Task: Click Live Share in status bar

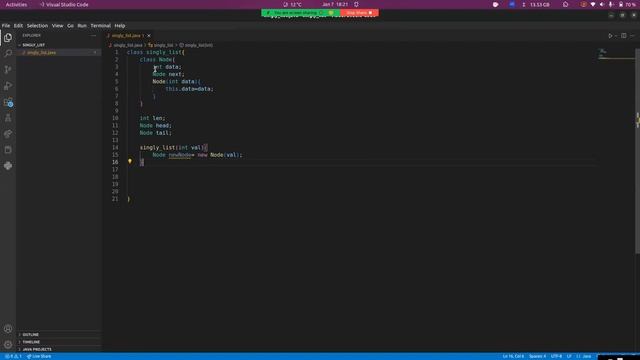Action: [x=39, y=356]
